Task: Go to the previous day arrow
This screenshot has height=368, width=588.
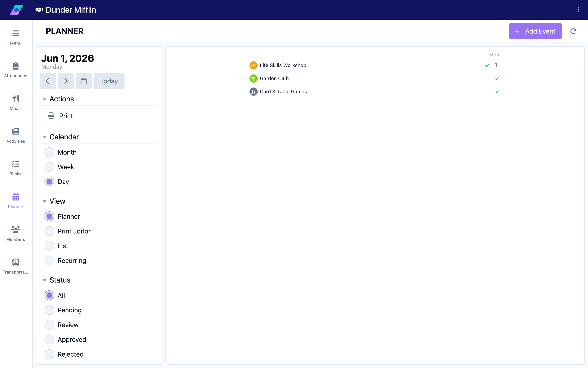Action: pyautogui.click(x=48, y=81)
